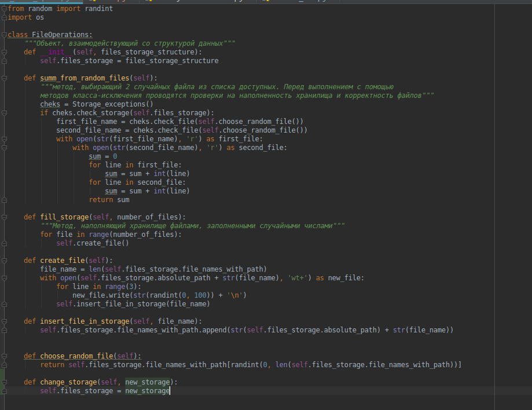Click 'change_storage' in its def line
This screenshot has width=532, height=410.
pos(68,382)
